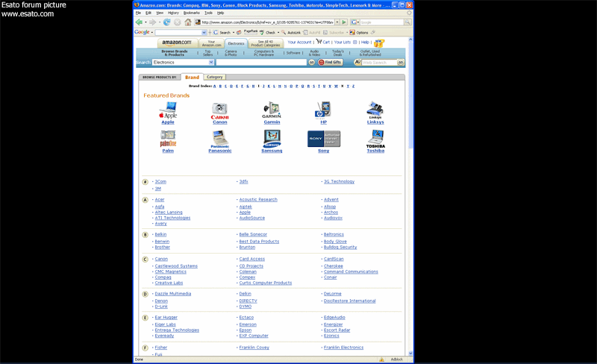This screenshot has width=597, height=364.
Task: Open the search engine selector dropdown
Action: click(x=355, y=22)
